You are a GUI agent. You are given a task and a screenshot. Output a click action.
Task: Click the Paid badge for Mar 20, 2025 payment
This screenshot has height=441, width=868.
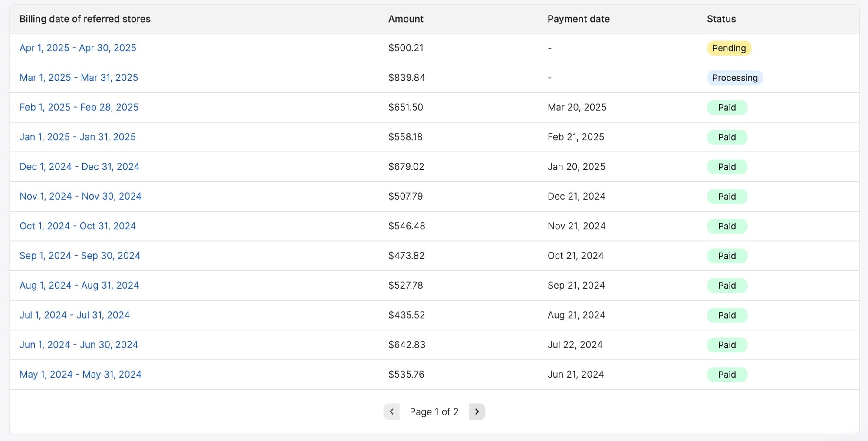tap(727, 108)
